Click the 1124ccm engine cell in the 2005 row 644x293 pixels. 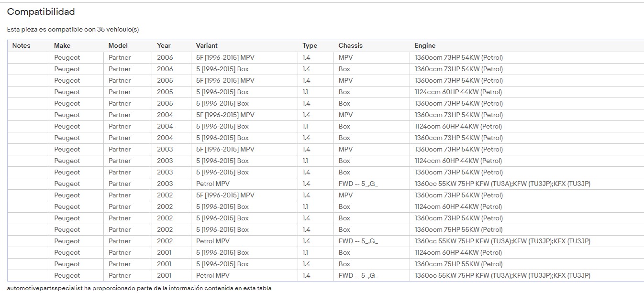click(458, 92)
